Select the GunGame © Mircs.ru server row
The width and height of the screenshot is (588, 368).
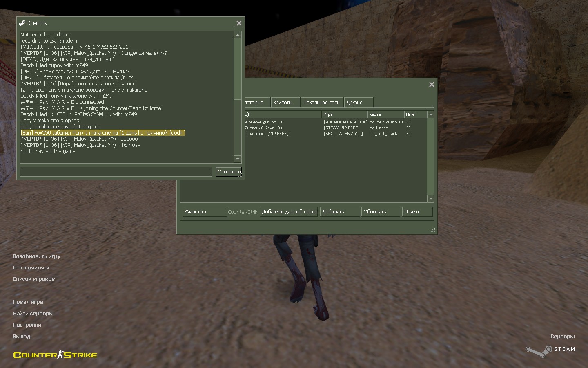tap(335, 122)
